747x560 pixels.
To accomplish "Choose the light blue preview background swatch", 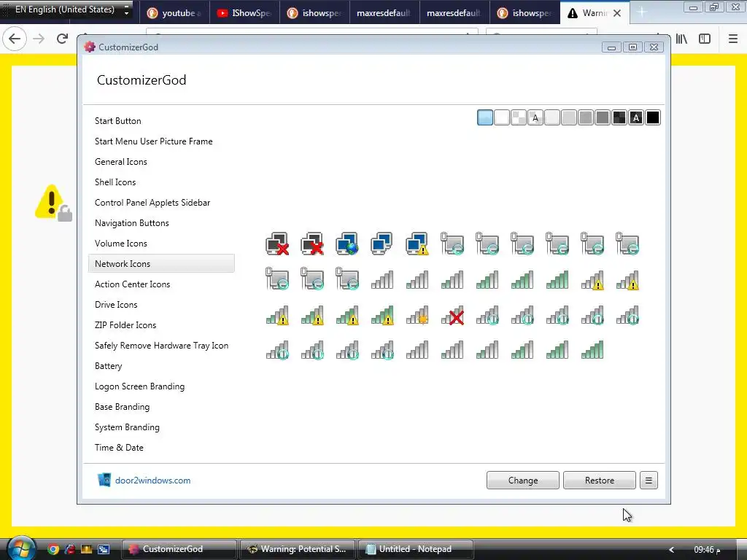I will point(485,117).
